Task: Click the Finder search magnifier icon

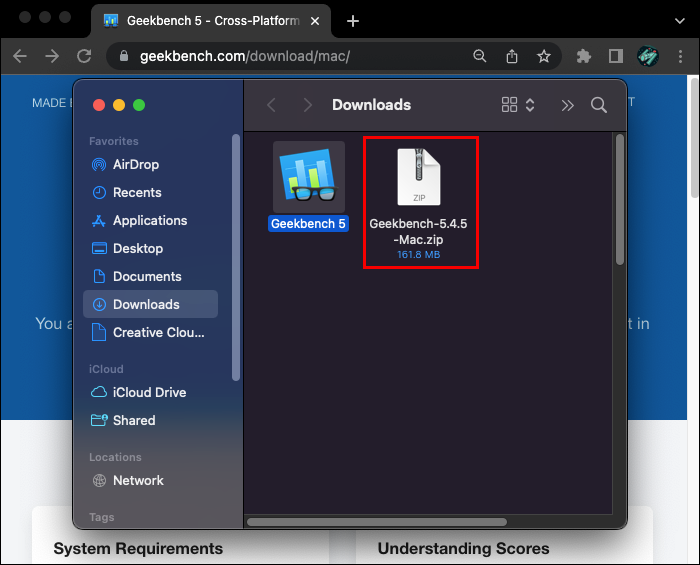Action: click(599, 105)
